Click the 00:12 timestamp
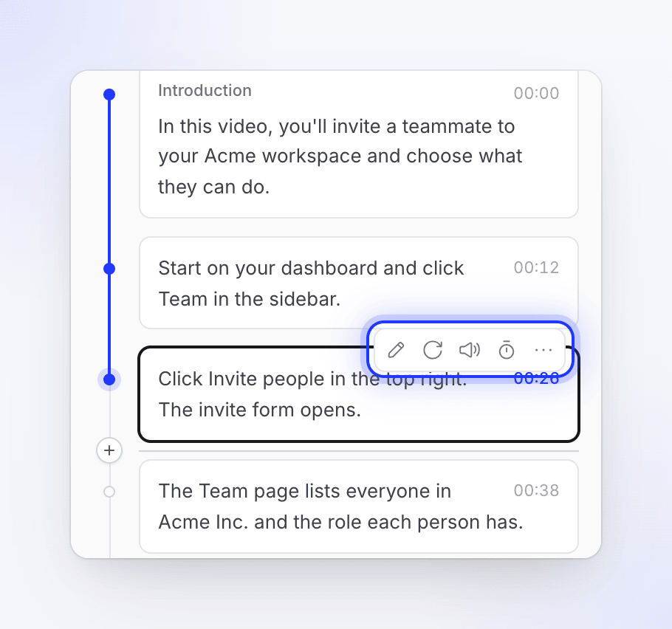 click(x=536, y=267)
